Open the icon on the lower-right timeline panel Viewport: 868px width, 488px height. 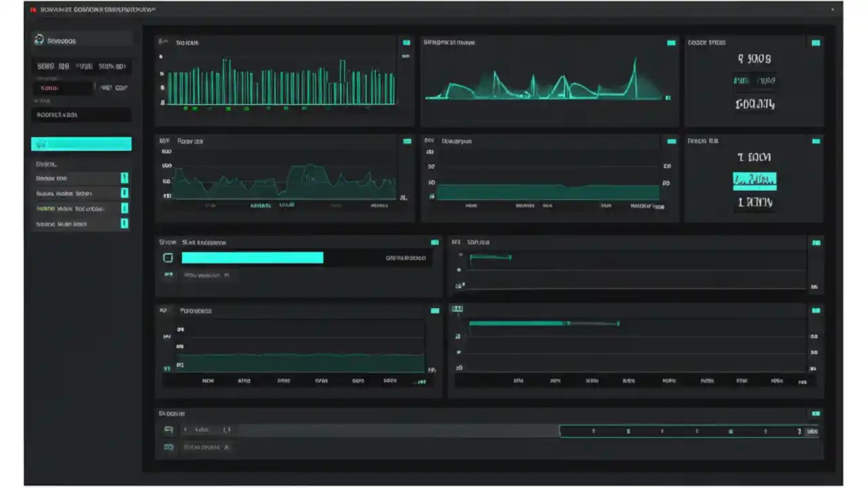point(816,310)
